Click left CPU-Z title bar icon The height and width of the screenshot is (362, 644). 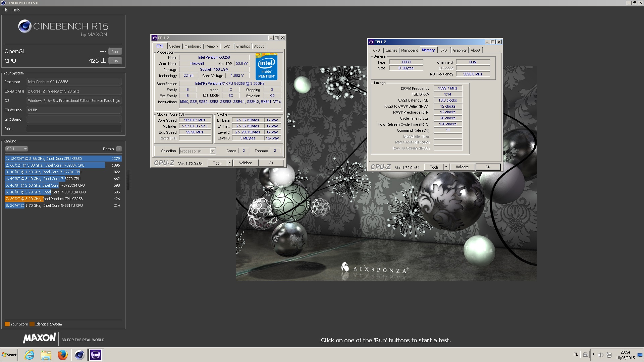(x=154, y=38)
